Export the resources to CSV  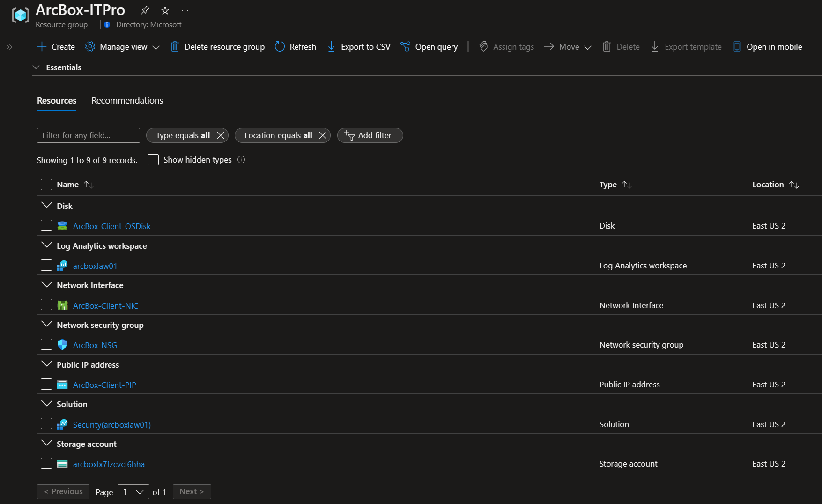[359, 47]
